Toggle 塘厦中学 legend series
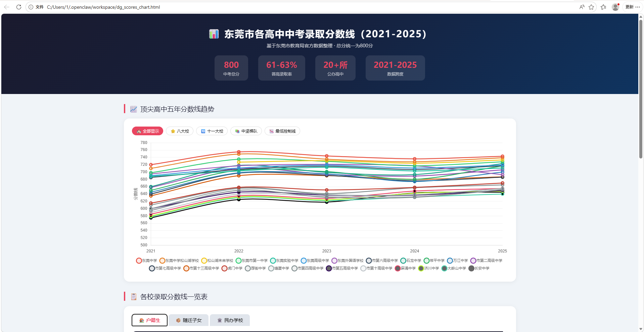The width and height of the screenshot is (644, 332). point(279,269)
